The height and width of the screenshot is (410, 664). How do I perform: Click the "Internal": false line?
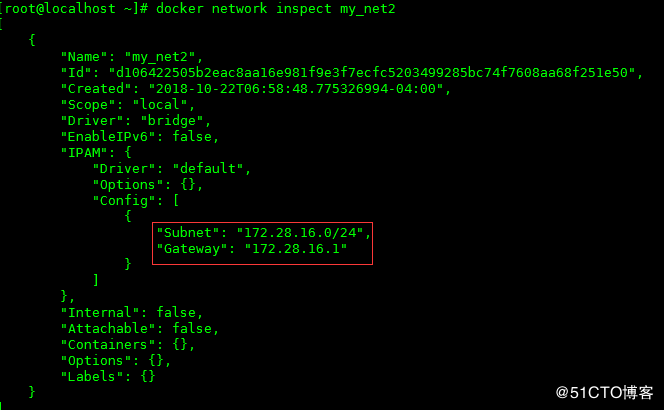(132, 313)
